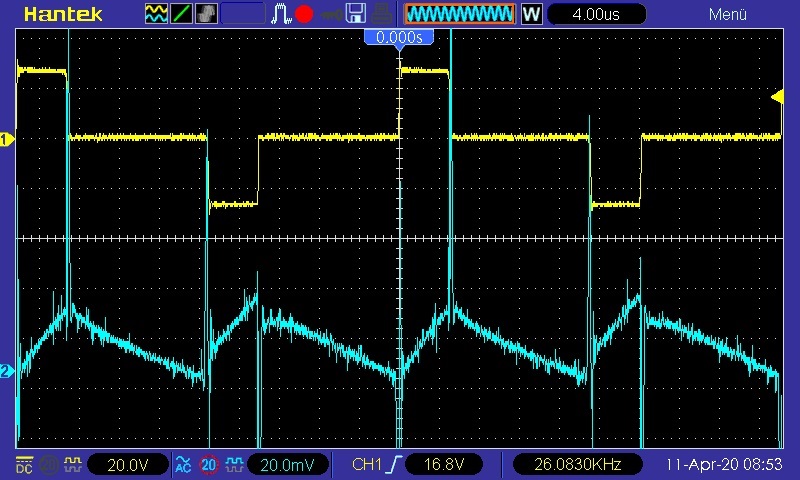Click the 16.8V trigger level value
This screenshot has width=800, height=480.
[x=444, y=464]
